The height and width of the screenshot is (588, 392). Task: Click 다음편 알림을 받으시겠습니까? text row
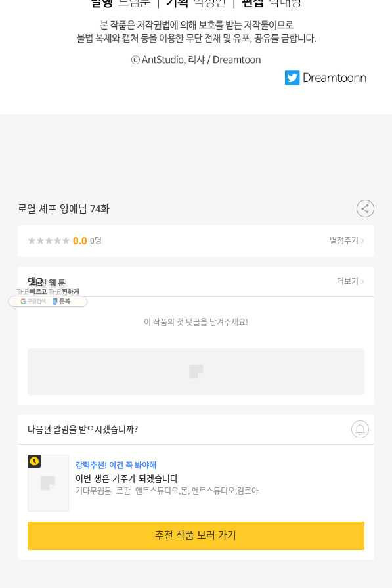point(83,430)
